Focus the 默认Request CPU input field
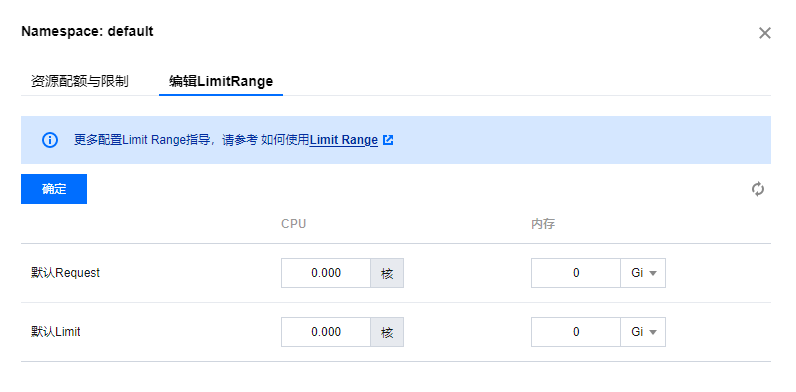This screenshot has height=392, width=796. (326, 273)
